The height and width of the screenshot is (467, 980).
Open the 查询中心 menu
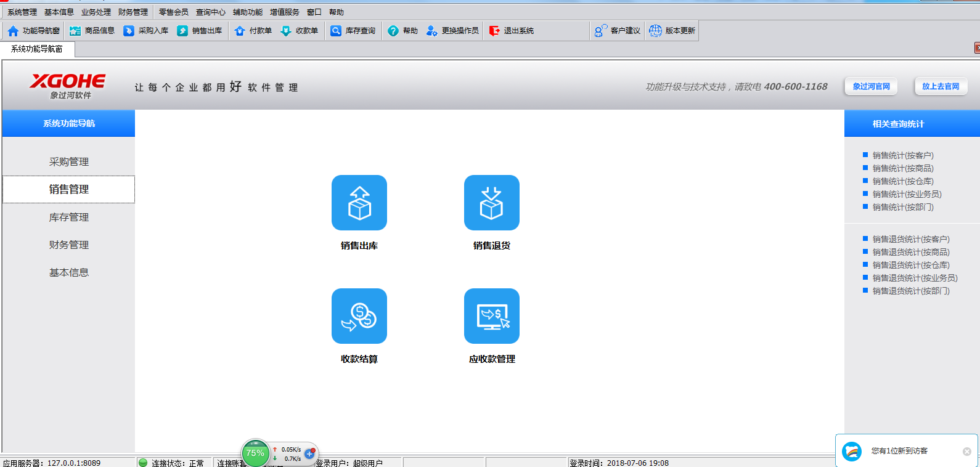210,12
